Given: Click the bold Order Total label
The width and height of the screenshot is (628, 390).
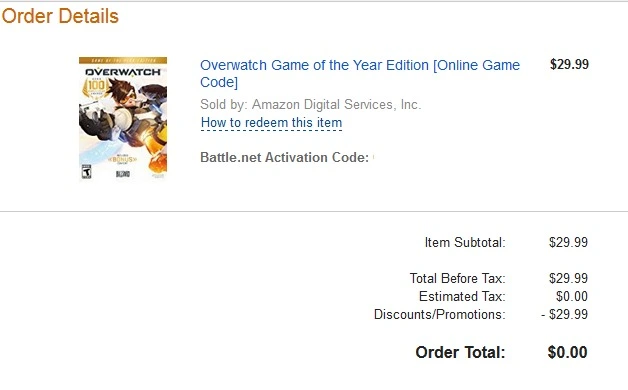Looking at the screenshot, I should [460, 352].
